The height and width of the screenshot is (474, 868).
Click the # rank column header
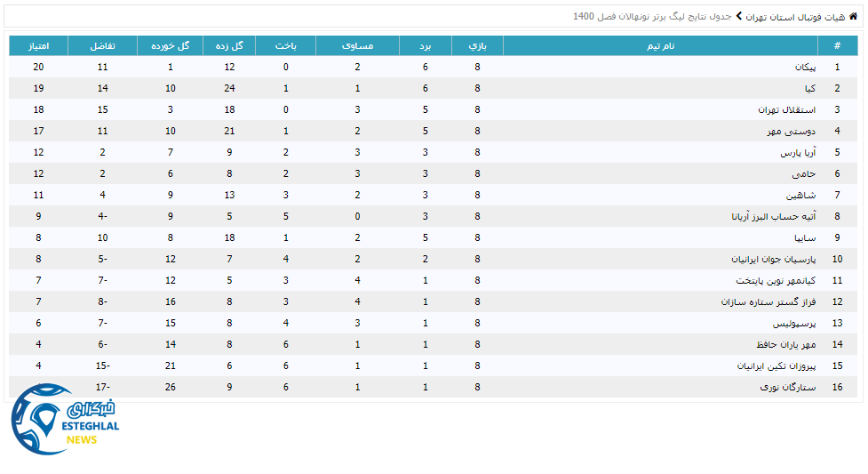coord(836,46)
